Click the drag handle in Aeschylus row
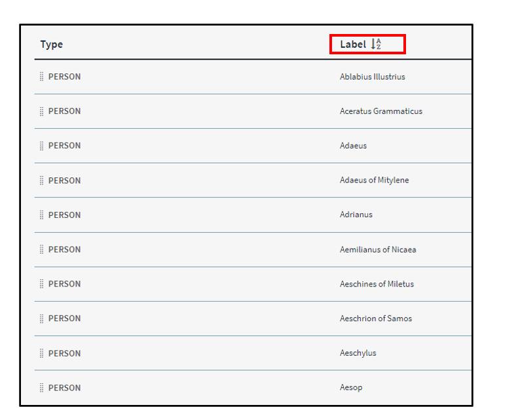518x420 pixels. coord(41,353)
